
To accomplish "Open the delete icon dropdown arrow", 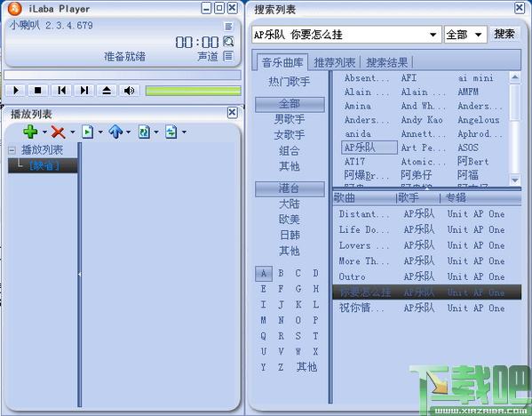I will click(x=72, y=132).
